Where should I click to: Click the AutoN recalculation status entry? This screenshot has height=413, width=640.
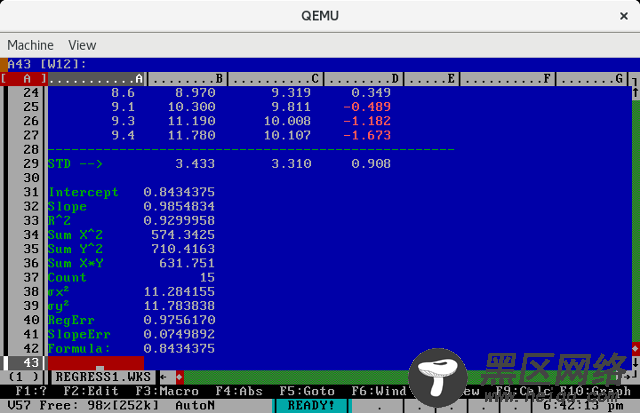[x=195, y=405]
